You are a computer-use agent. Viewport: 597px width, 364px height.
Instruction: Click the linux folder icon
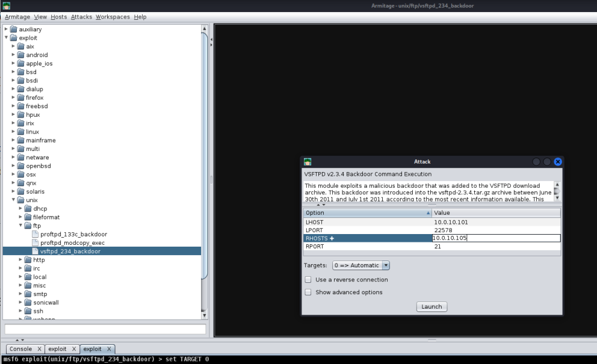[20, 132]
